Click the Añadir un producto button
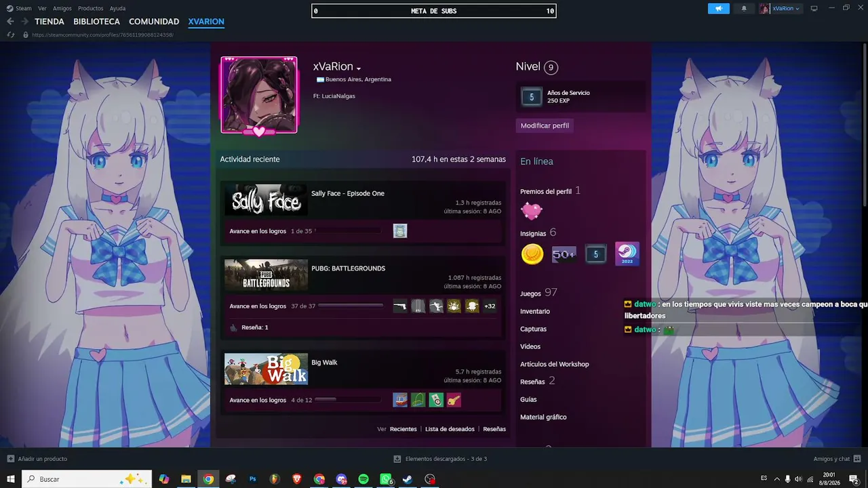This screenshot has height=488, width=868. point(37,459)
